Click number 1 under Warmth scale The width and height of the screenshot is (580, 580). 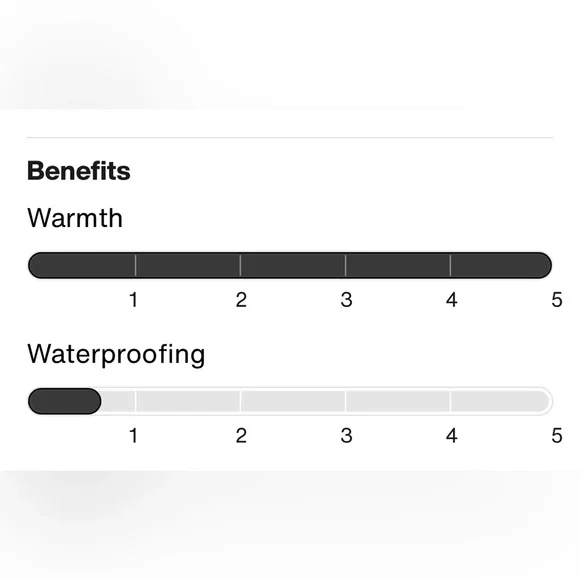(134, 300)
